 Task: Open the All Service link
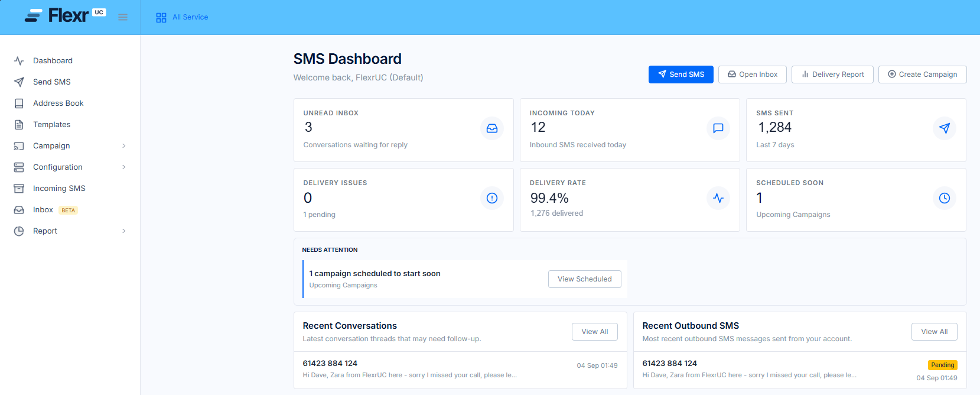click(190, 17)
